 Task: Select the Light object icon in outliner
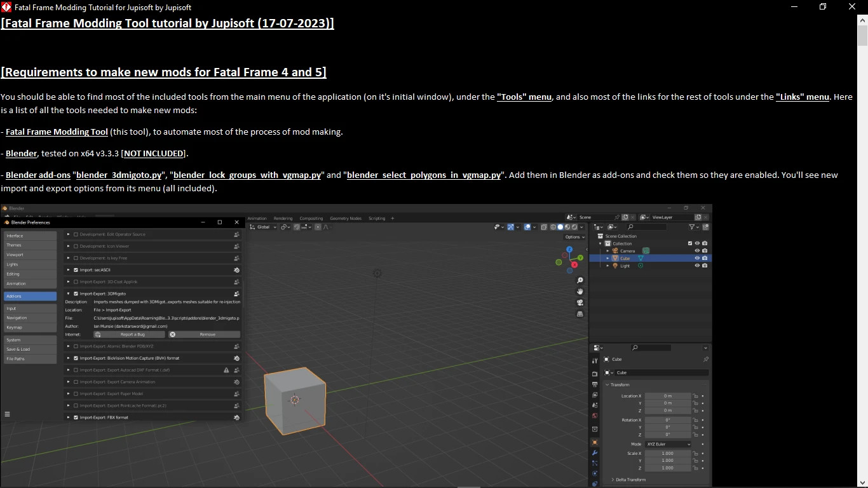coord(615,266)
